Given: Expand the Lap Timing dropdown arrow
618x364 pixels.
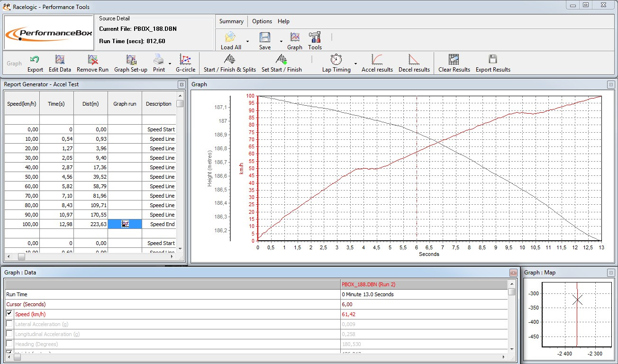Looking at the screenshot, I should point(355,64).
